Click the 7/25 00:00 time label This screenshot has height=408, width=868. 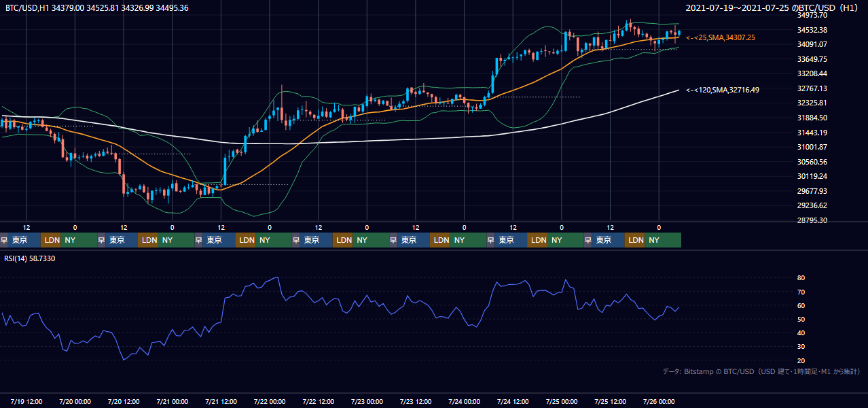tap(562, 401)
